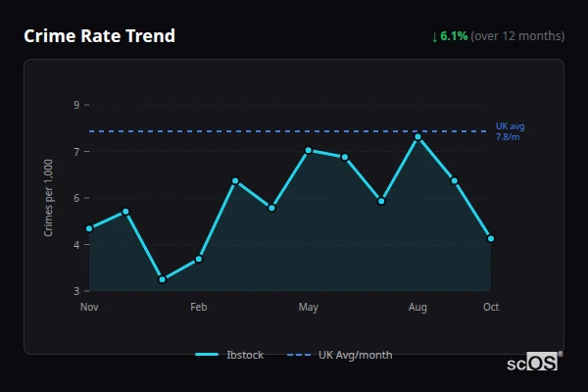The width and height of the screenshot is (588, 392).
Task: Click the Feb x-axis label
Action: click(x=199, y=307)
